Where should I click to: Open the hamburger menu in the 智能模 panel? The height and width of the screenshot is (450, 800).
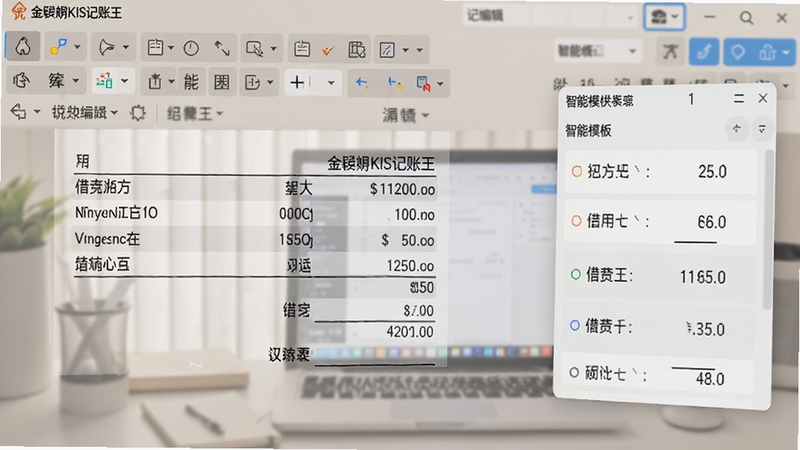[x=739, y=98]
